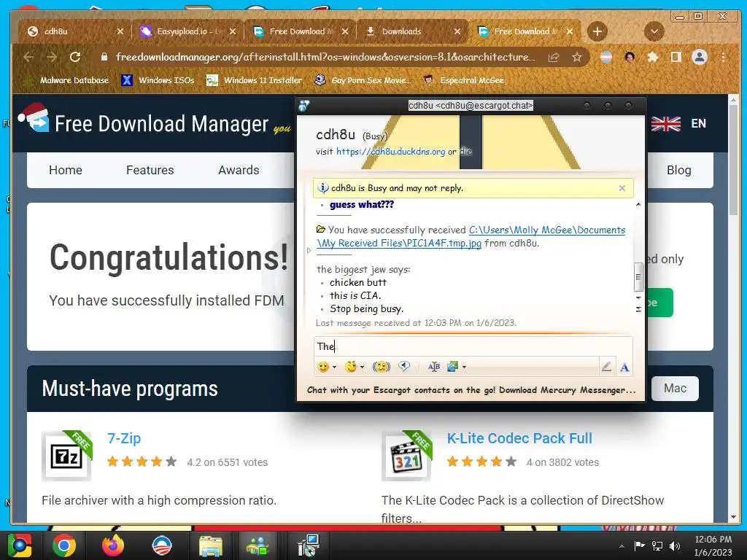The height and width of the screenshot is (560, 747).
Task: Open the Blog menu on FDM site
Action: coord(679,170)
